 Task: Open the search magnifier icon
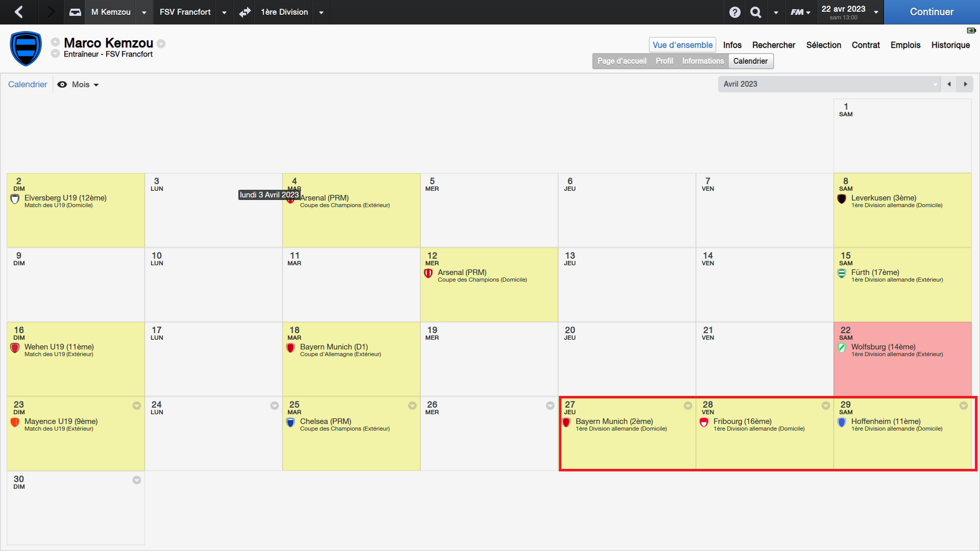tap(756, 12)
